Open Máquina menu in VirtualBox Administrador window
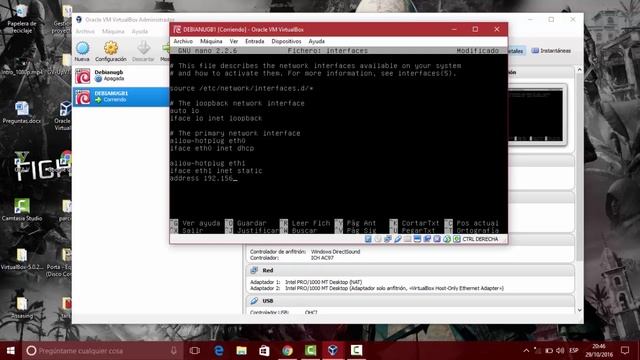 coord(113,31)
